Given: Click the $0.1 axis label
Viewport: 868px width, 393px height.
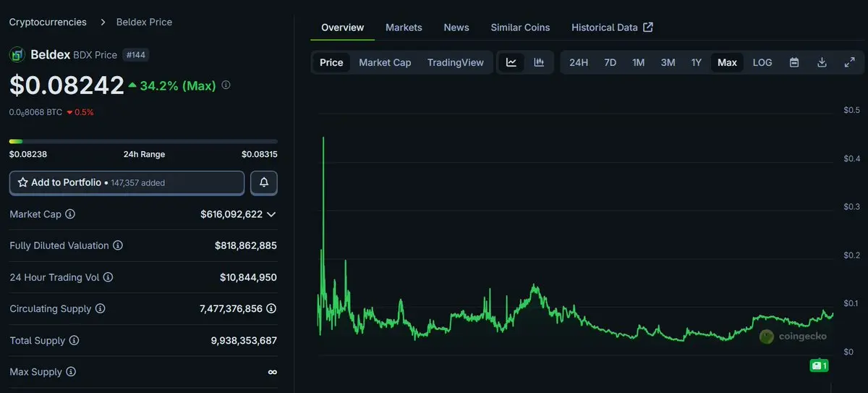Looking at the screenshot, I should 851,303.
